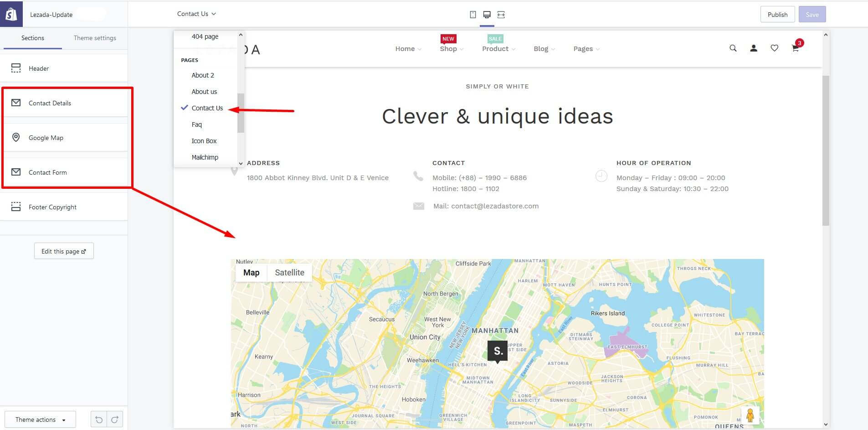Click the 1800 Abbot Kinney Blvd address text
Image resolution: width=868 pixels, height=430 pixels.
tap(318, 178)
